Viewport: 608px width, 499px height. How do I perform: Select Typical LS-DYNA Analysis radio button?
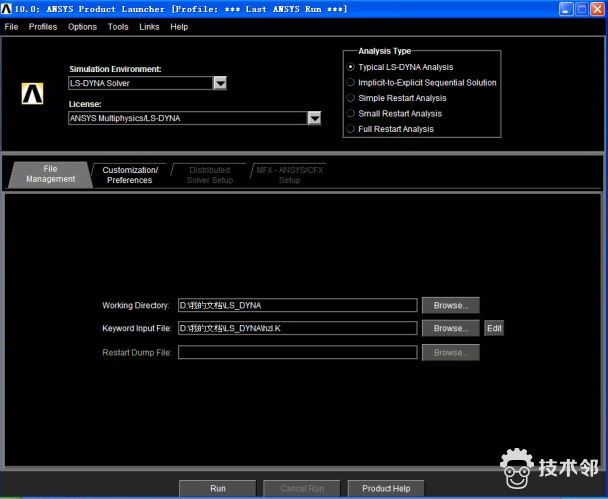(x=351, y=67)
